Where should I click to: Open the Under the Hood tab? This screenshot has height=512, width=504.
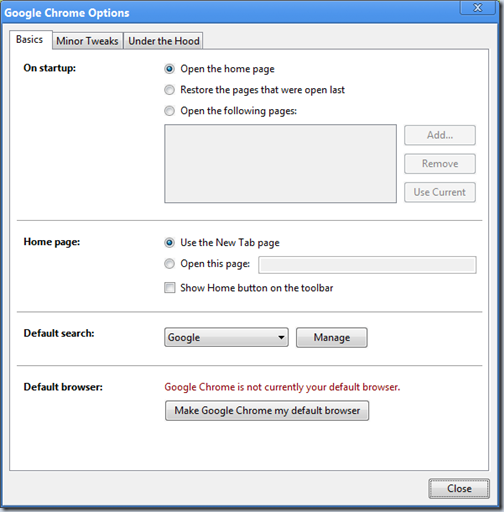(x=163, y=41)
